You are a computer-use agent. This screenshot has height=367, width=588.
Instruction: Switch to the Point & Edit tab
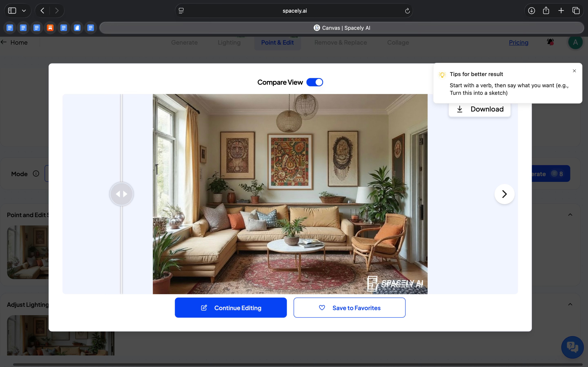[277, 42]
